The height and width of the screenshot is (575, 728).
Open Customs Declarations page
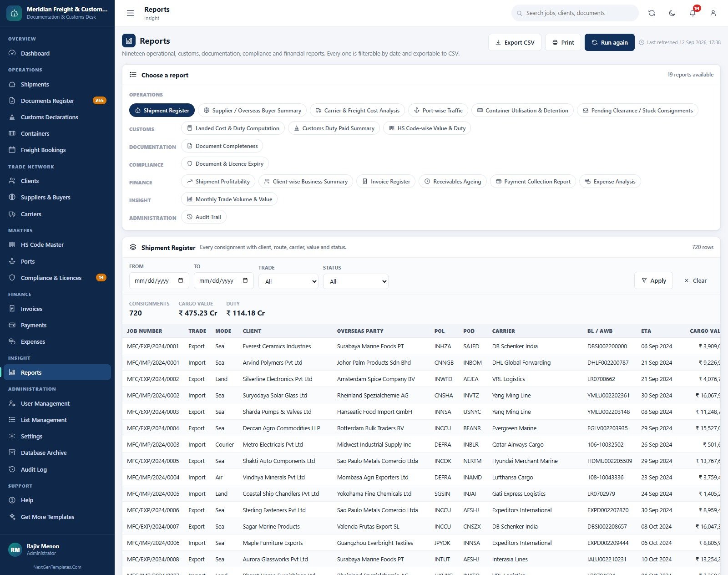pyautogui.click(x=57, y=117)
